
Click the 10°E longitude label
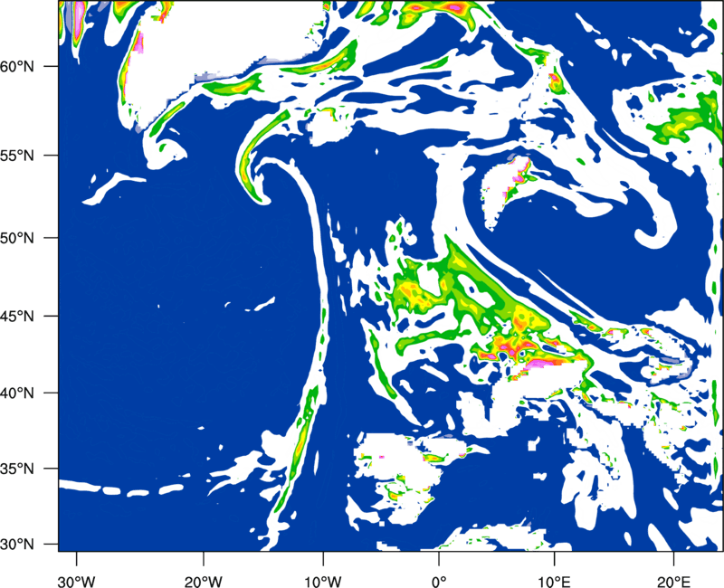[x=554, y=582]
